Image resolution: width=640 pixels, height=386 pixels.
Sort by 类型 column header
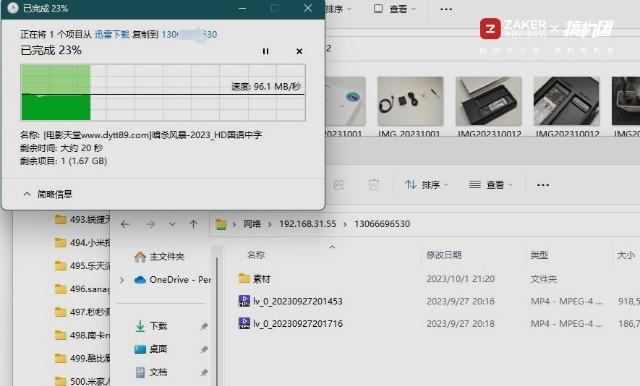pyautogui.click(x=539, y=255)
